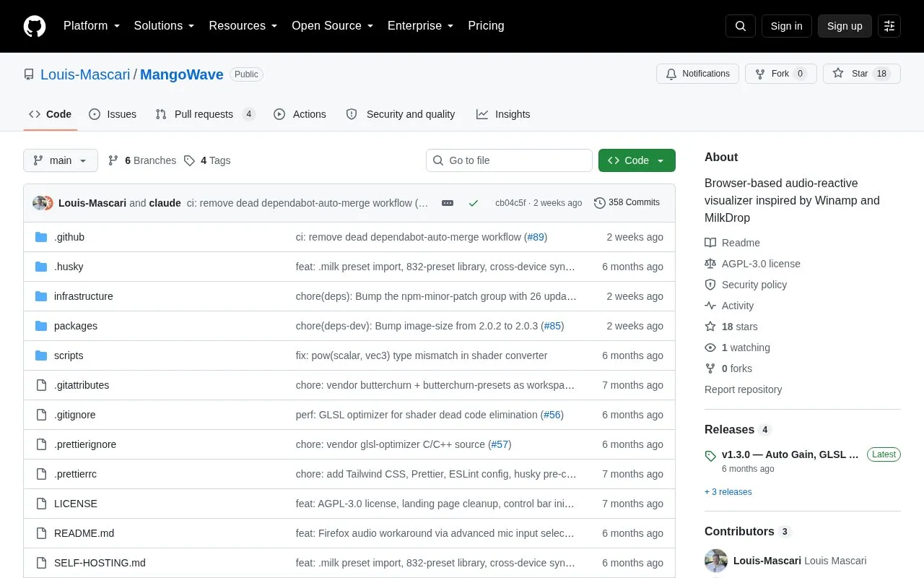Image resolution: width=924 pixels, height=578 pixels.
Task: Open the Pricing link
Action: (486, 26)
